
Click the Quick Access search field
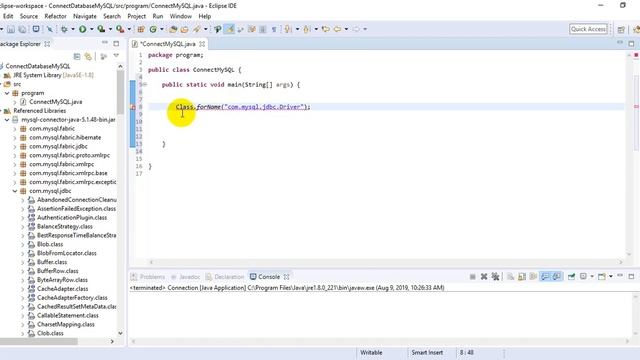(x=588, y=29)
